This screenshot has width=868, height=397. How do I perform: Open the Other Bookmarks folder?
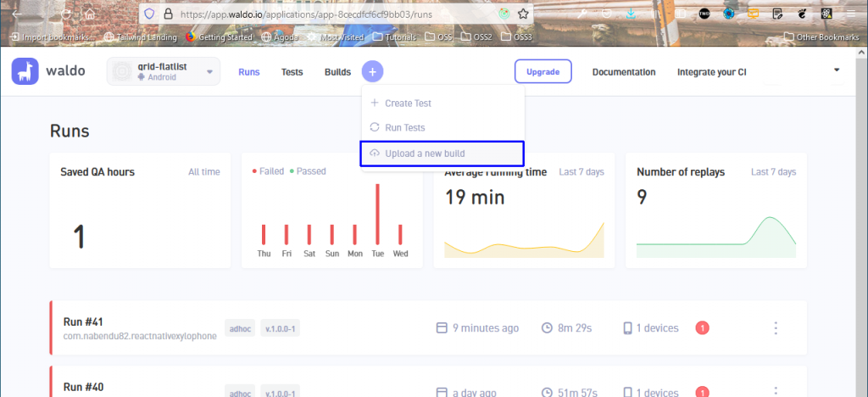coord(821,37)
